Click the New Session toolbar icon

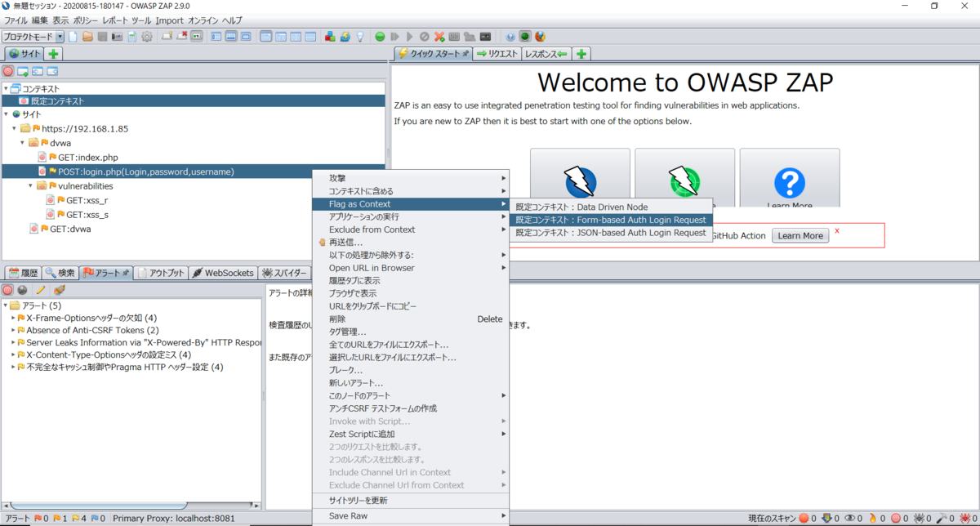73,37
